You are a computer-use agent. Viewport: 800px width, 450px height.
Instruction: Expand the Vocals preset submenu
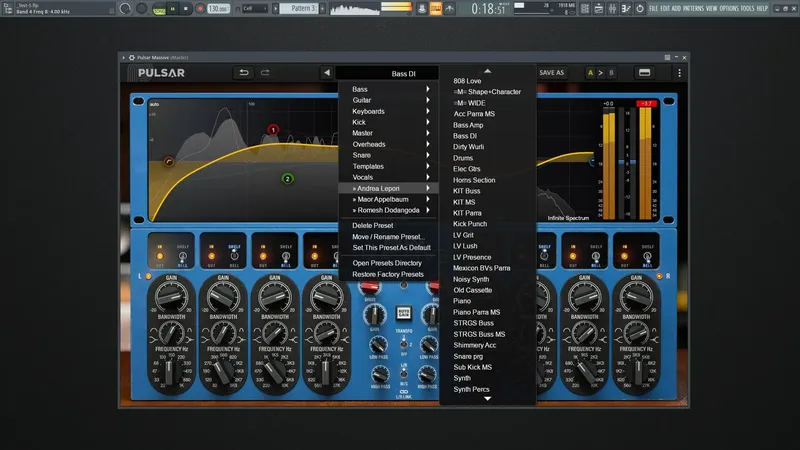coord(390,177)
